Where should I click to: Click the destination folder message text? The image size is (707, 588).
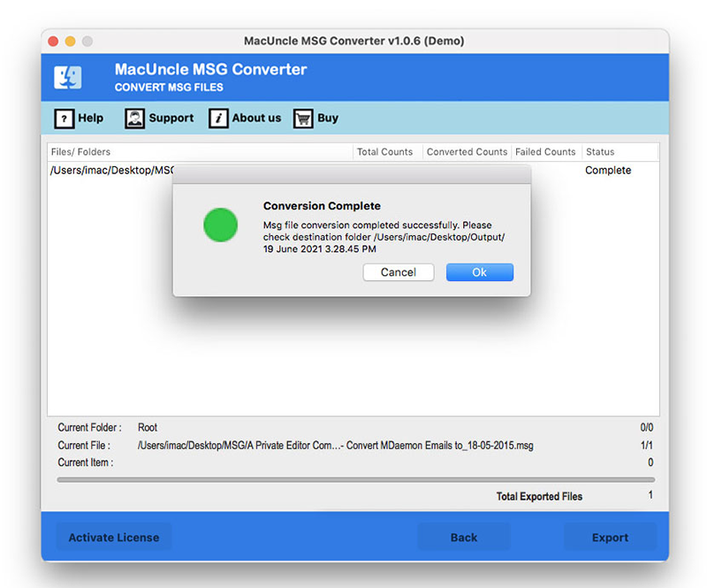[384, 237]
